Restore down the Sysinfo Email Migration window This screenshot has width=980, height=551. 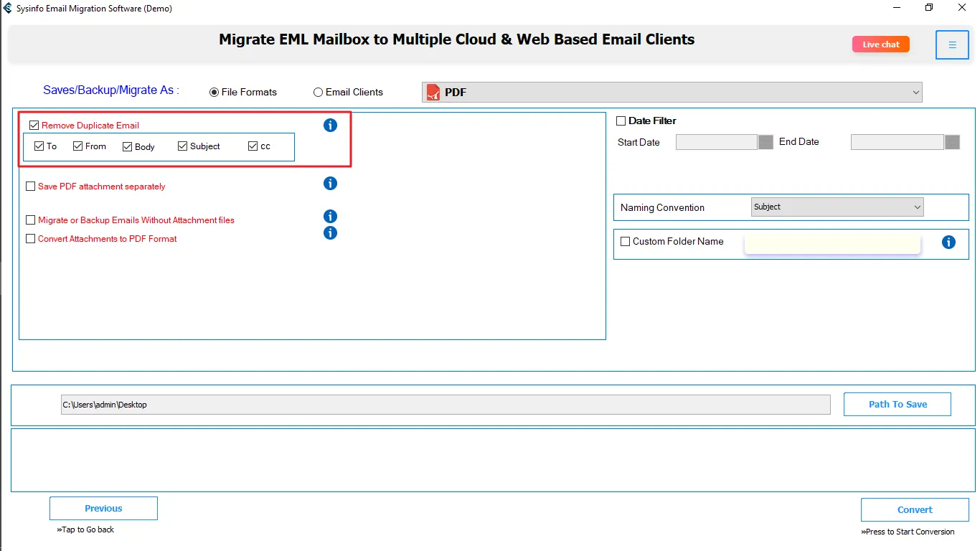(929, 8)
